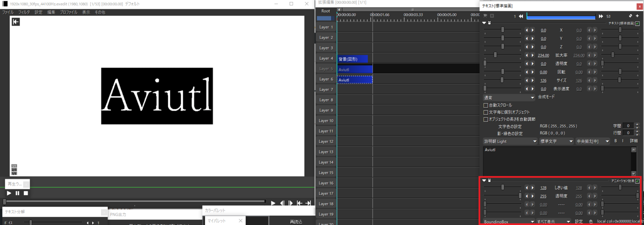This screenshot has height=225, width=644.
Task: Click the plus icon to add an effect
Action: (637, 16)
